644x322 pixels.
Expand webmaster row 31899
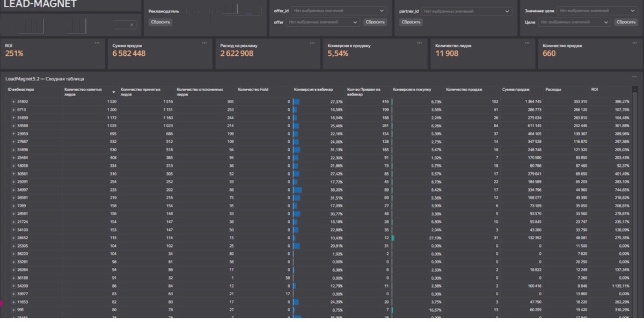[13, 118]
